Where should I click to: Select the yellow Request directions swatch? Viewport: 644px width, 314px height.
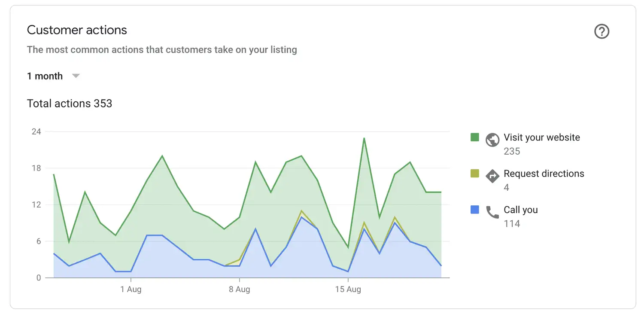coord(474,174)
